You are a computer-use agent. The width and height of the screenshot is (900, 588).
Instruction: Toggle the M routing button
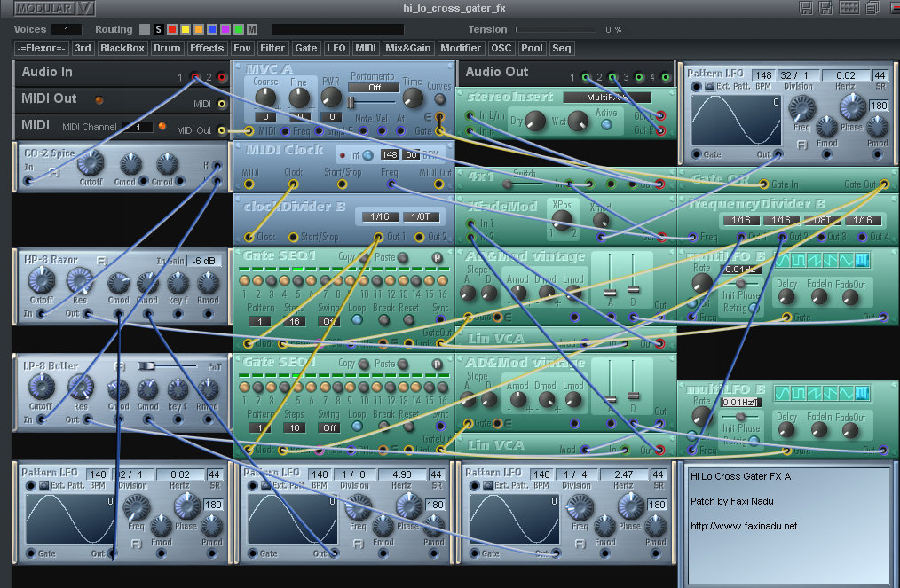click(252, 29)
